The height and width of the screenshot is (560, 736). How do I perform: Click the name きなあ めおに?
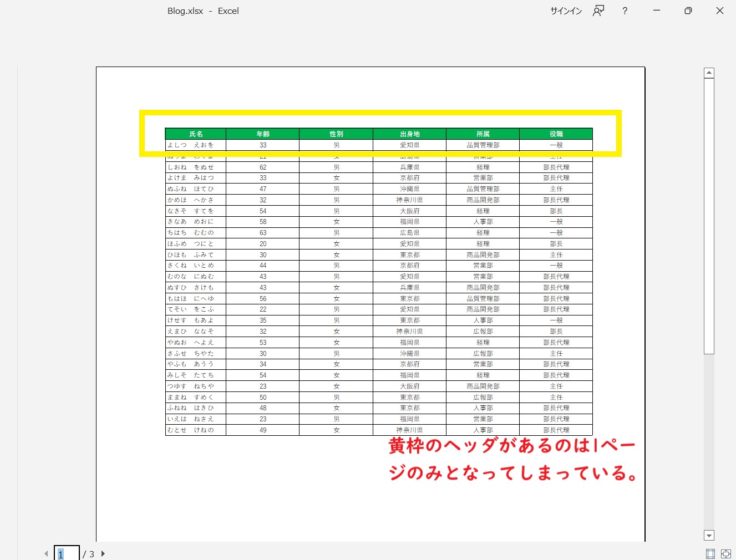tap(191, 222)
